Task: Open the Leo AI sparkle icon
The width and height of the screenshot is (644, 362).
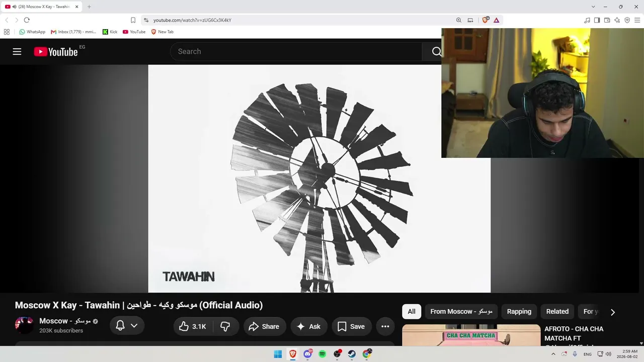Action: click(617, 20)
